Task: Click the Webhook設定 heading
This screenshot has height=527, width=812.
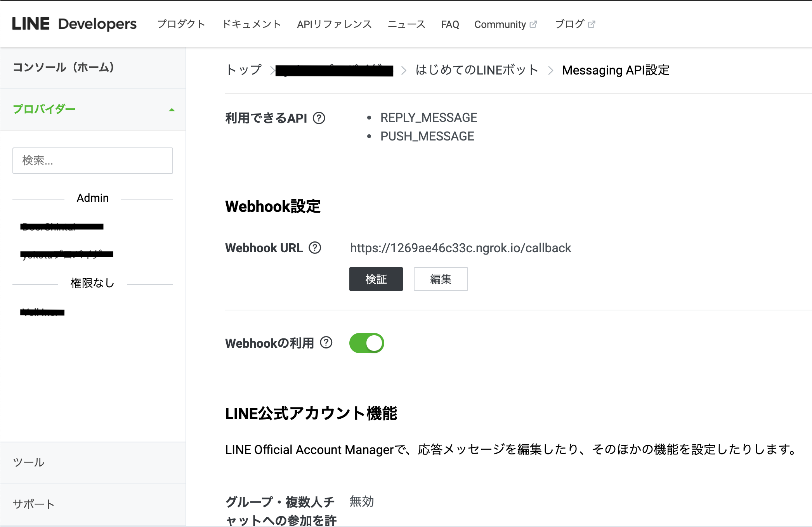Action: coord(273,206)
